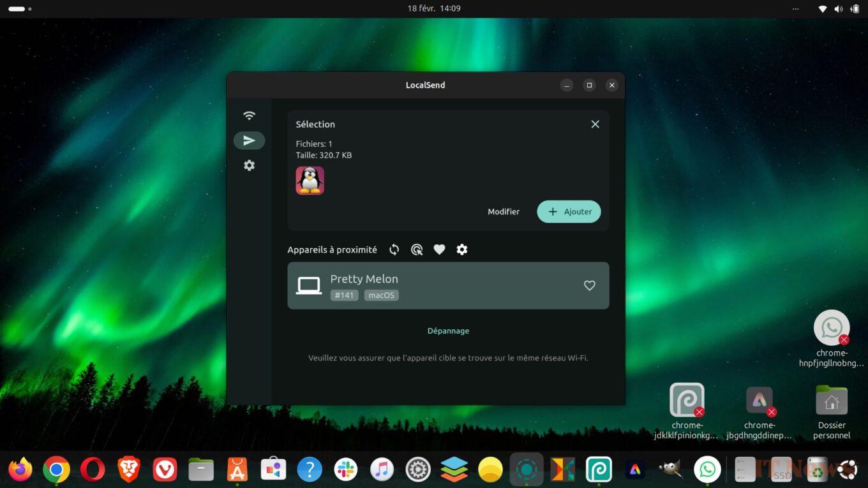Viewport: 868px width, 488px height.
Task: Click the volume icon in top bar
Action: 839,9
